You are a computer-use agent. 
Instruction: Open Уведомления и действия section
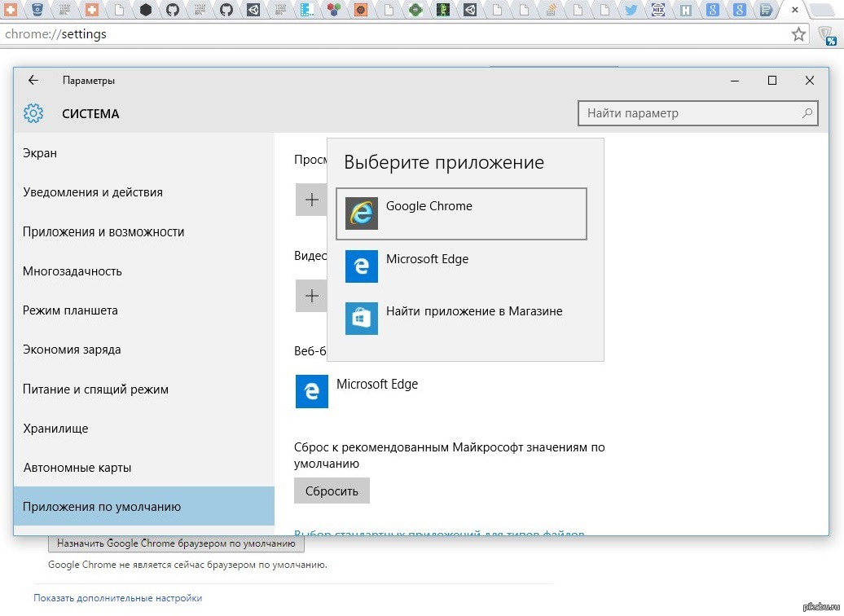pyautogui.click(x=143, y=192)
